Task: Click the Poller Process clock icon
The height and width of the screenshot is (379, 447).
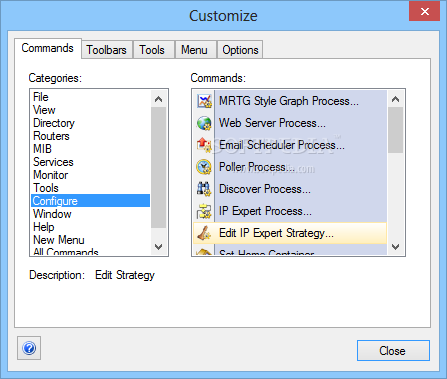Action: (204, 167)
